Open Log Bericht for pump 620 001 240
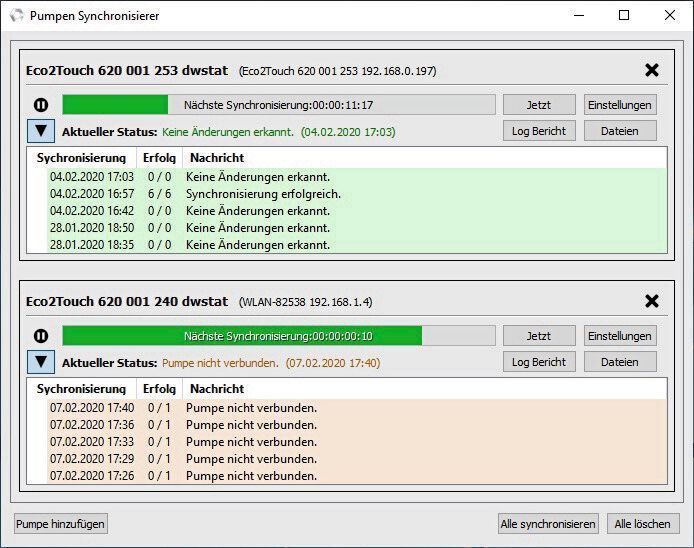This screenshot has width=694, height=548. (539, 362)
